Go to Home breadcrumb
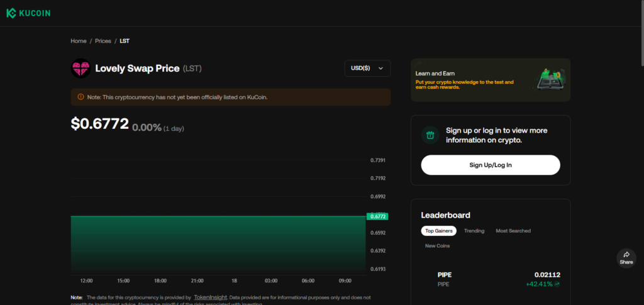This screenshot has width=644, height=305. point(79,41)
